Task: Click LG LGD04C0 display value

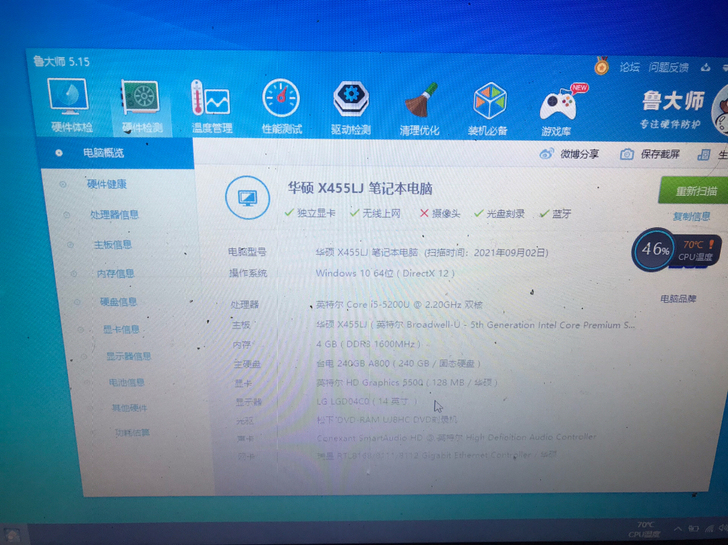Action: tap(367, 401)
